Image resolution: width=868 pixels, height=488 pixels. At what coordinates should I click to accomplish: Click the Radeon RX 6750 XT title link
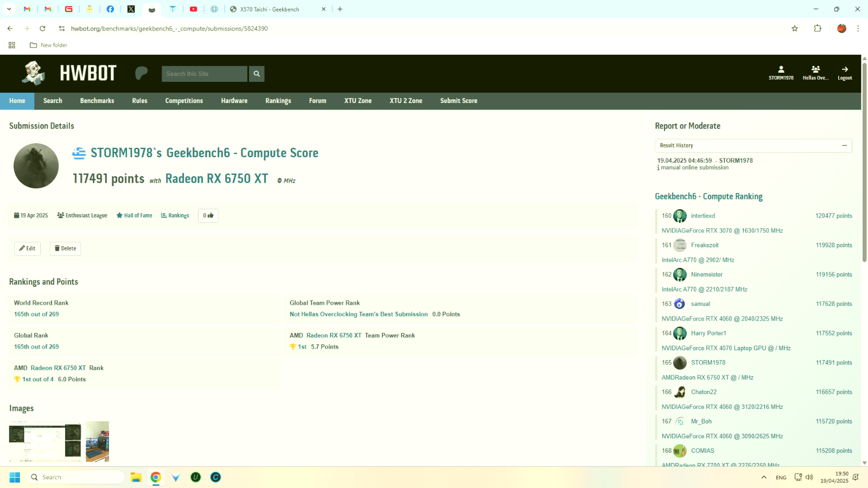216,179
